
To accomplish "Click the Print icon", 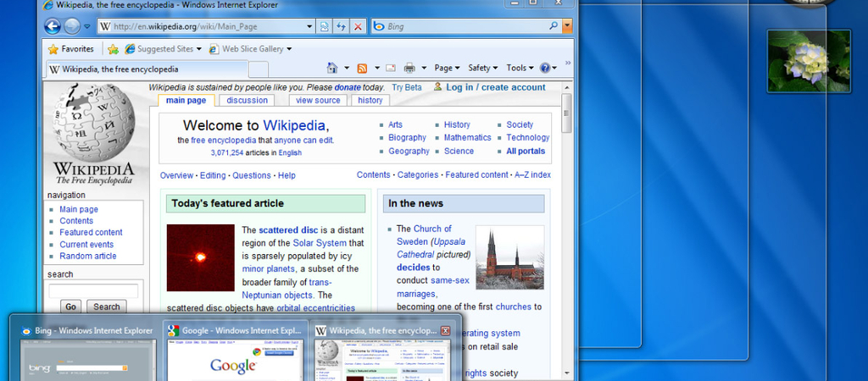I will (409, 68).
